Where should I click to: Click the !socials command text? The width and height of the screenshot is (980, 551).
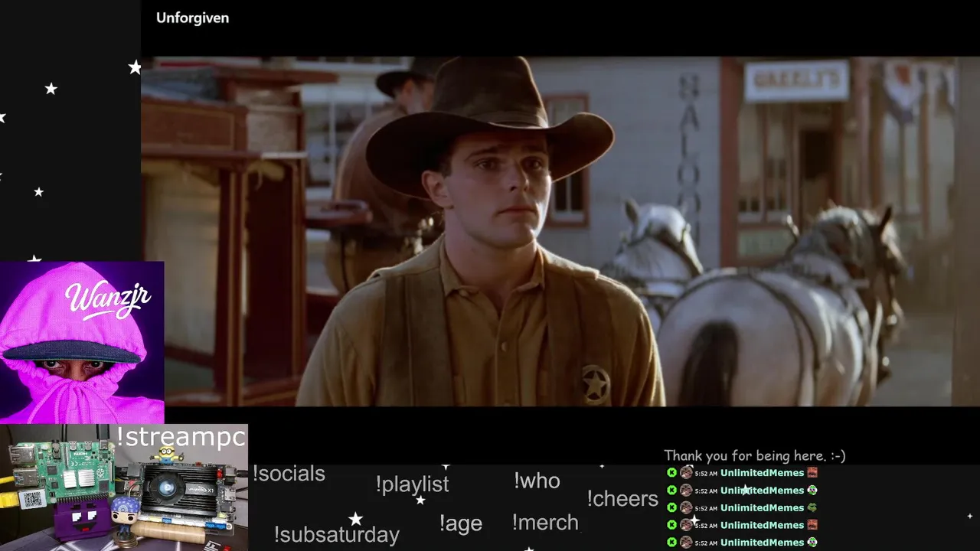click(x=289, y=474)
